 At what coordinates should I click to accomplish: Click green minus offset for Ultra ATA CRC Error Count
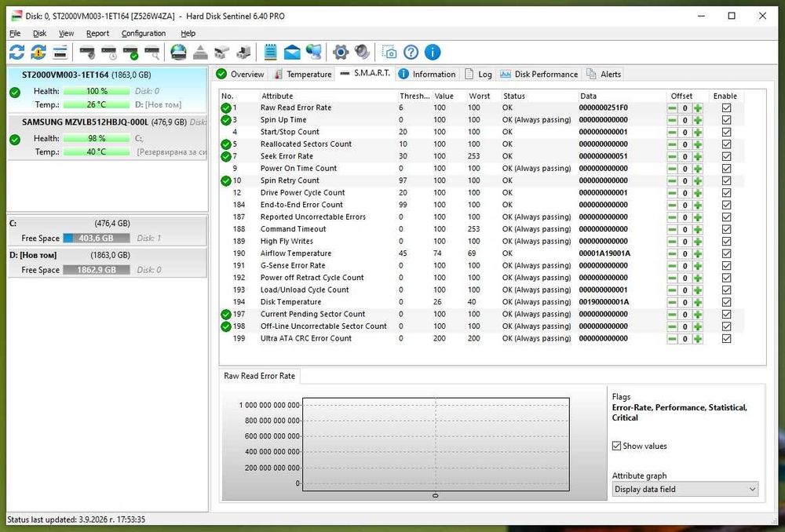click(672, 339)
